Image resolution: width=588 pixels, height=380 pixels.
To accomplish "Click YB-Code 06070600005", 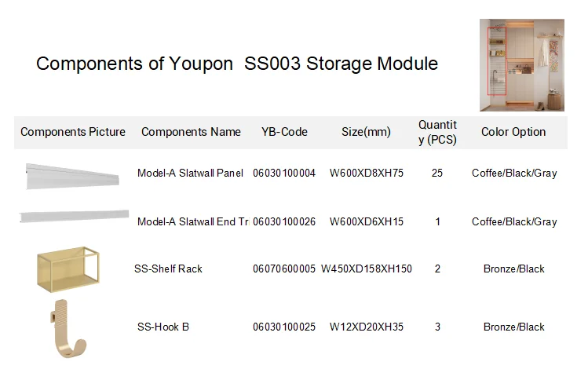I will tap(284, 269).
